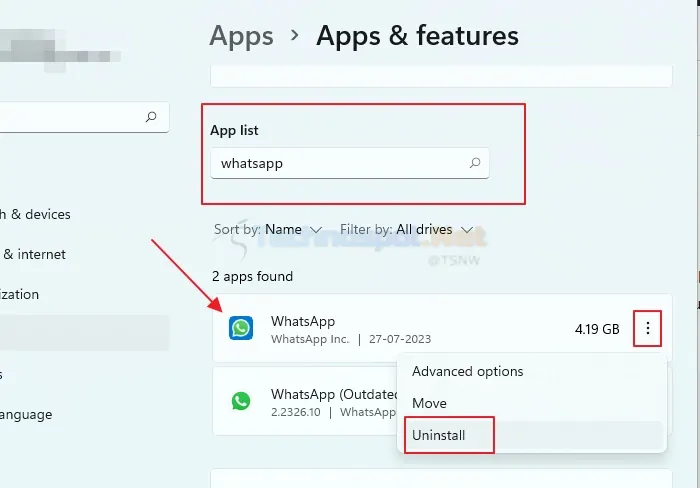This screenshot has width=700, height=488.
Task: Click the sidebar settings search magnifier icon
Action: point(151,117)
